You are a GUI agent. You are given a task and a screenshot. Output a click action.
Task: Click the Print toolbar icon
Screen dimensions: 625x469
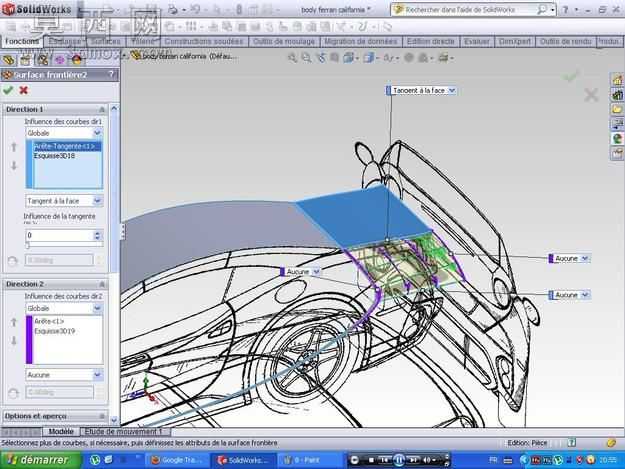tap(173, 10)
